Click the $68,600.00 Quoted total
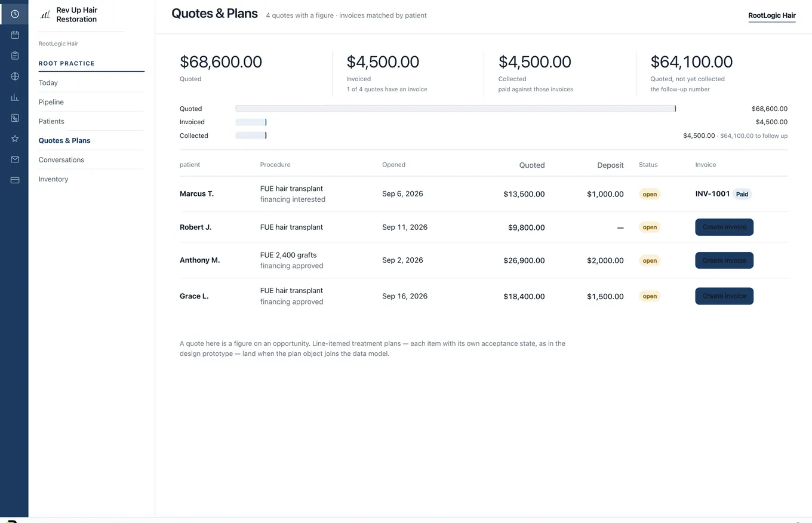Screen dimensions: 812x523 (x=221, y=61)
